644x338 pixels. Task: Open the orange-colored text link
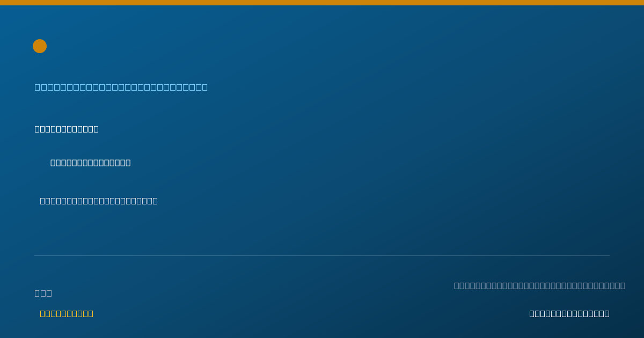click(x=67, y=313)
